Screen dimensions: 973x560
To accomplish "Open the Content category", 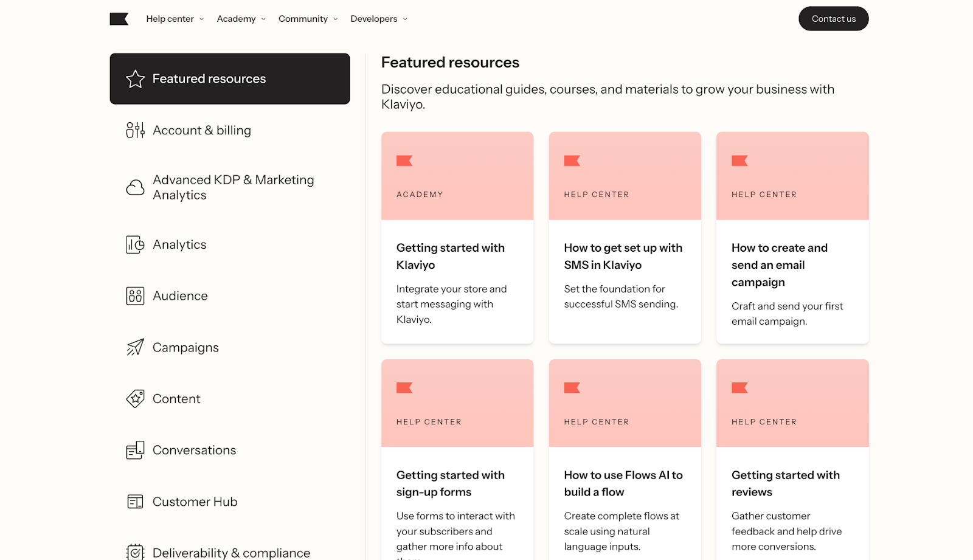I will tap(176, 399).
